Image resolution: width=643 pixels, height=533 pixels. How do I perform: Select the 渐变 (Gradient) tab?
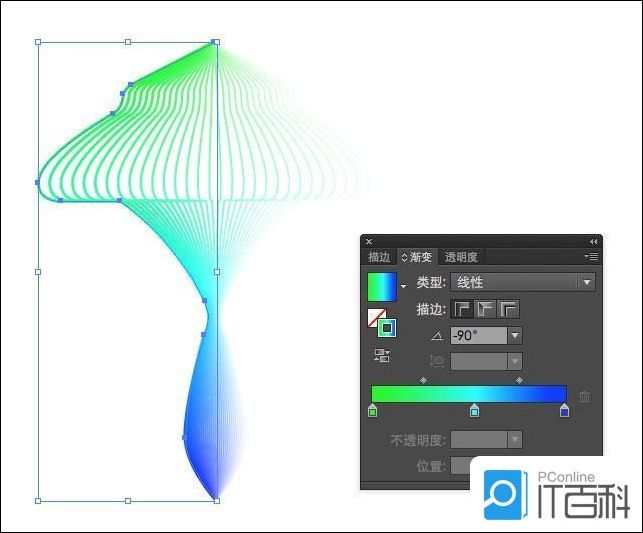pyautogui.click(x=417, y=257)
